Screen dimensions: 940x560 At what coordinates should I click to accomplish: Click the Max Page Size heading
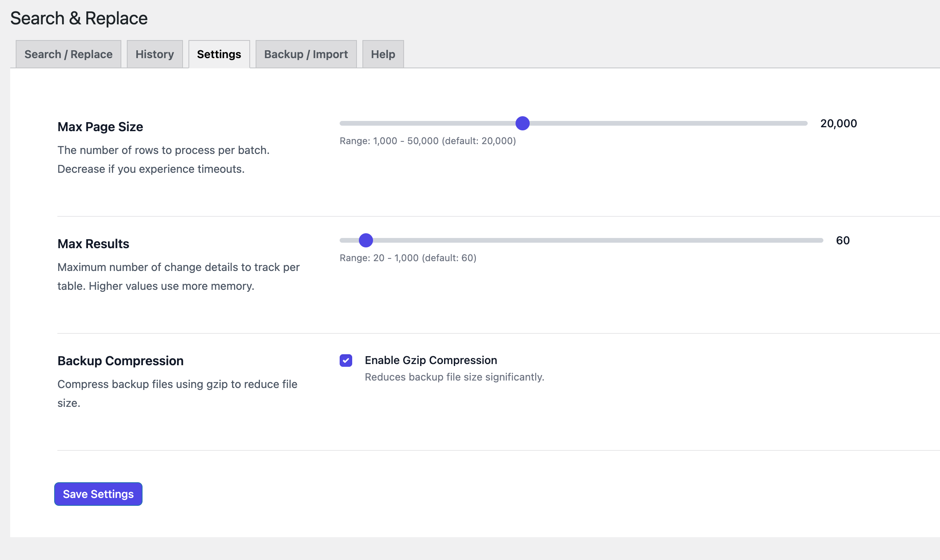(x=100, y=127)
